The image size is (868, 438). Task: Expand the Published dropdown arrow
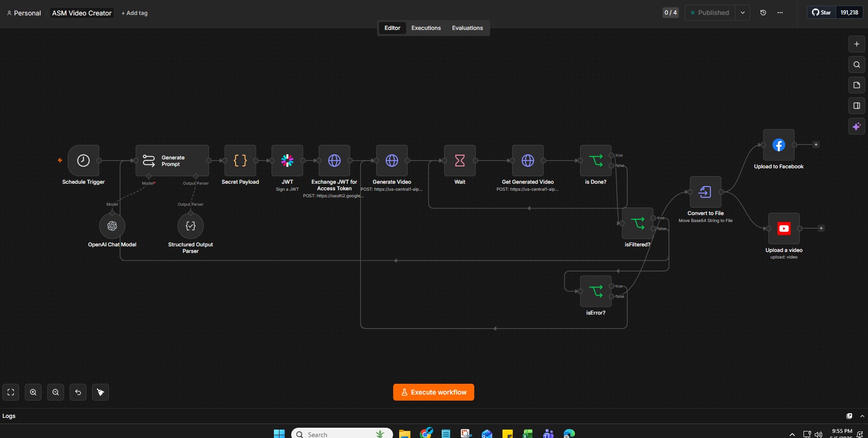(743, 13)
